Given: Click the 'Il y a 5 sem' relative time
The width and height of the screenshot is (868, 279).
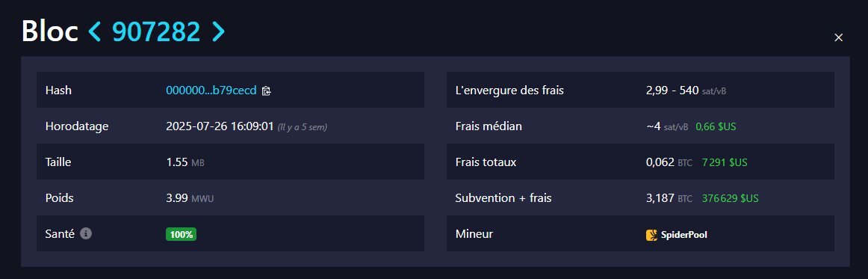Looking at the screenshot, I should [x=303, y=127].
